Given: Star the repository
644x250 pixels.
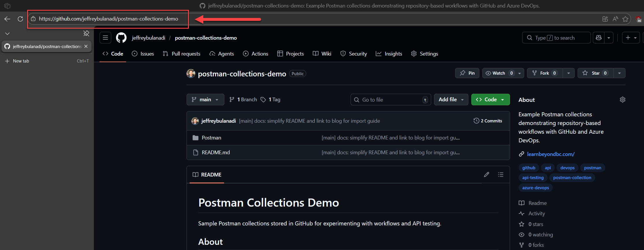Looking at the screenshot, I should (595, 73).
